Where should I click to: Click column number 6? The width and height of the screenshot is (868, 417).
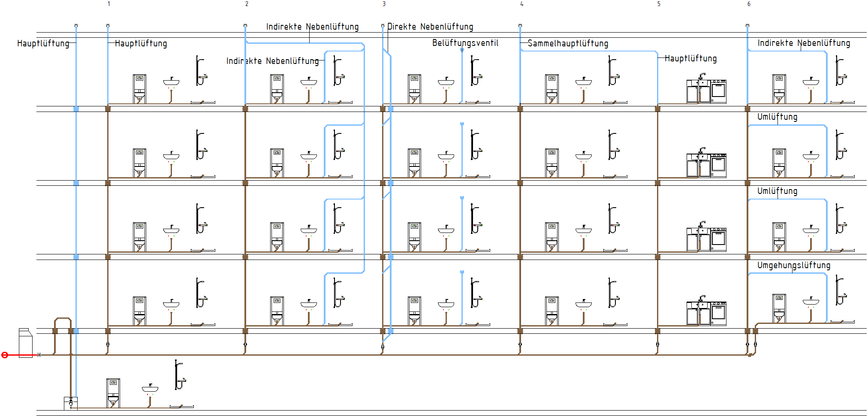pos(749,4)
